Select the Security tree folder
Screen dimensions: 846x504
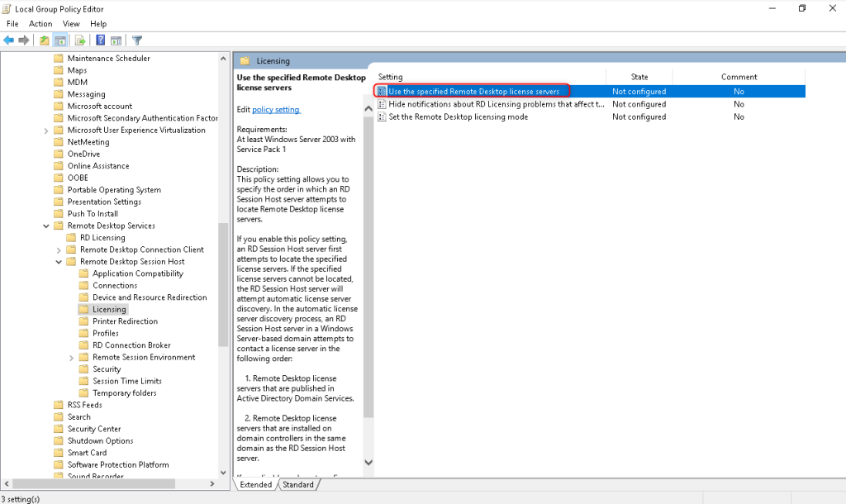[107, 369]
